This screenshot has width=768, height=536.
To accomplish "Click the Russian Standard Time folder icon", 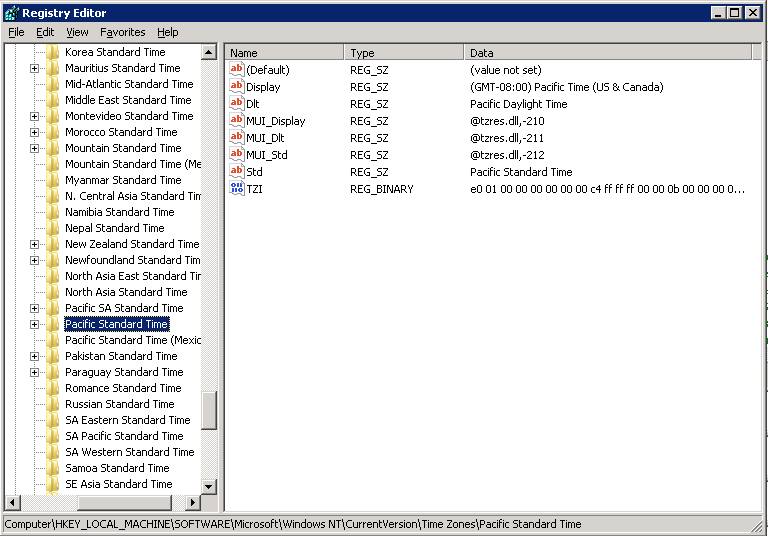I will point(52,404).
